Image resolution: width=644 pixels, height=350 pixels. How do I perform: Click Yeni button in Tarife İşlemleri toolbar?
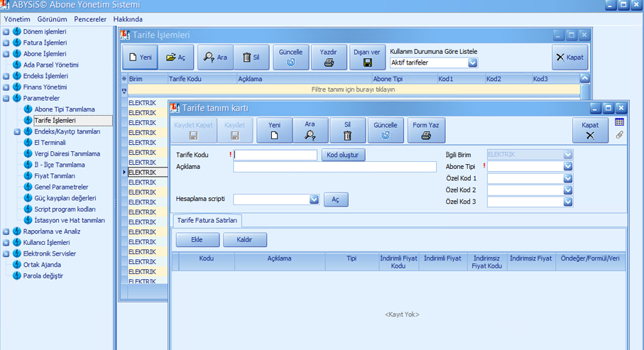pyautogui.click(x=140, y=57)
